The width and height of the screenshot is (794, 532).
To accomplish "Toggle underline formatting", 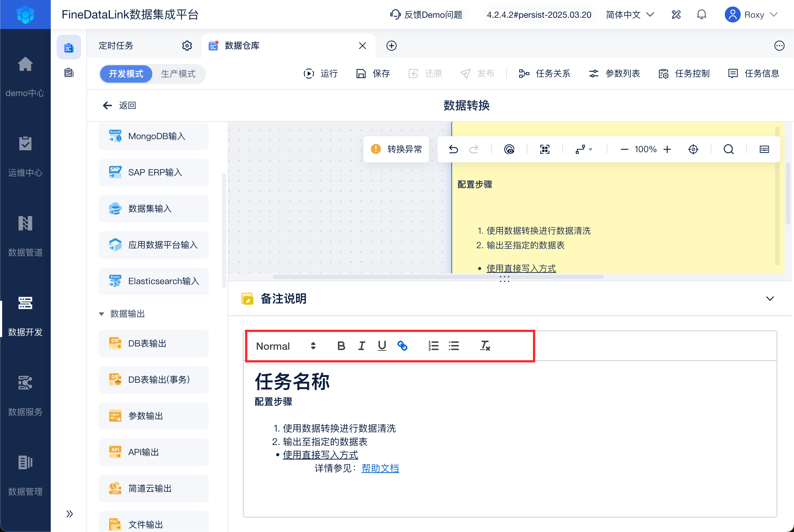I will (382, 346).
